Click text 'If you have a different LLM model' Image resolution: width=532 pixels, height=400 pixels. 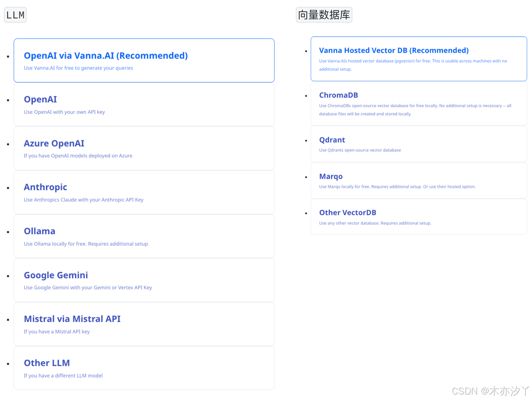coord(63,375)
